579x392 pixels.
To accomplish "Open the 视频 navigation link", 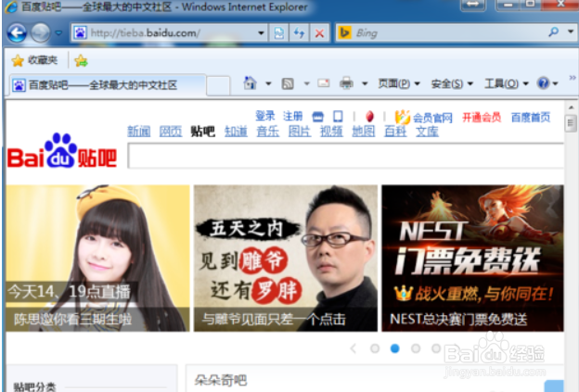I will [331, 132].
